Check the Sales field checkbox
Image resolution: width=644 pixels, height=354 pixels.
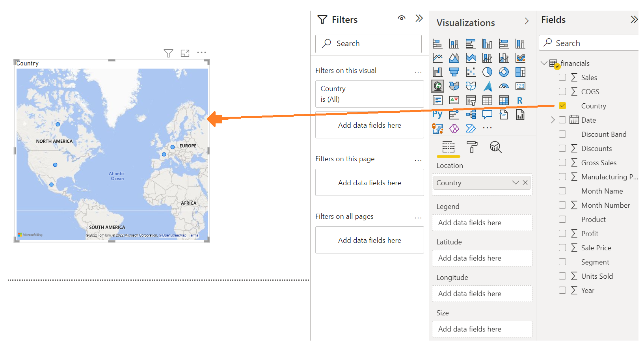562,77
